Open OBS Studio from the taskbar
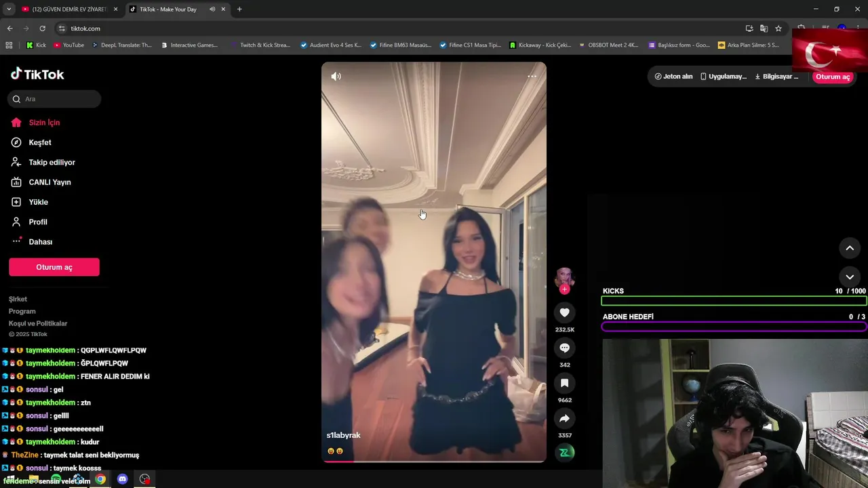The image size is (868, 488). [144, 479]
